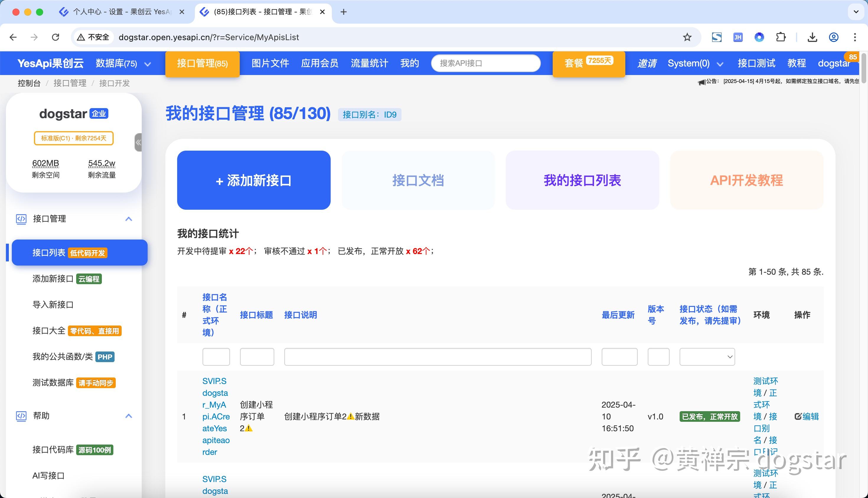Viewport: 868px width, 498px height.
Task: Collapse the sidebar with the « arrow
Action: click(x=138, y=142)
